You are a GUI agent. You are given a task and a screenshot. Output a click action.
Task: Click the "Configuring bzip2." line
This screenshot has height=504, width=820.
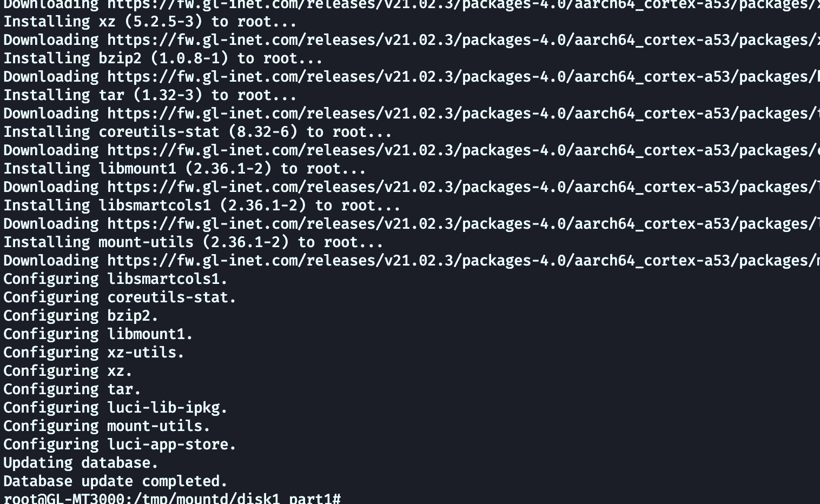pyautogui.click(x=81, y=316)
